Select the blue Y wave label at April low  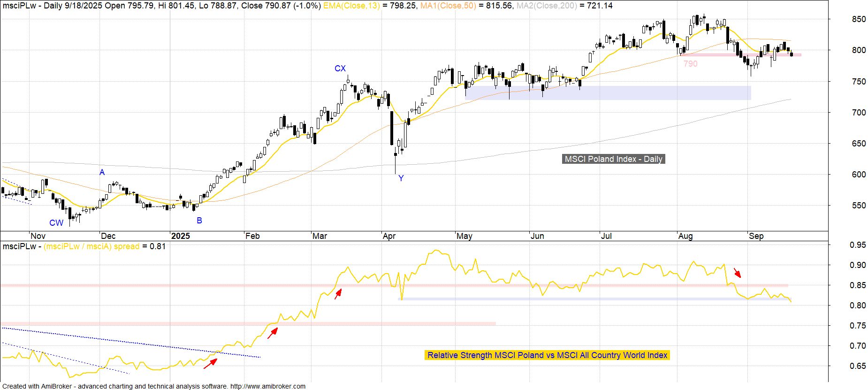point(401,178)
